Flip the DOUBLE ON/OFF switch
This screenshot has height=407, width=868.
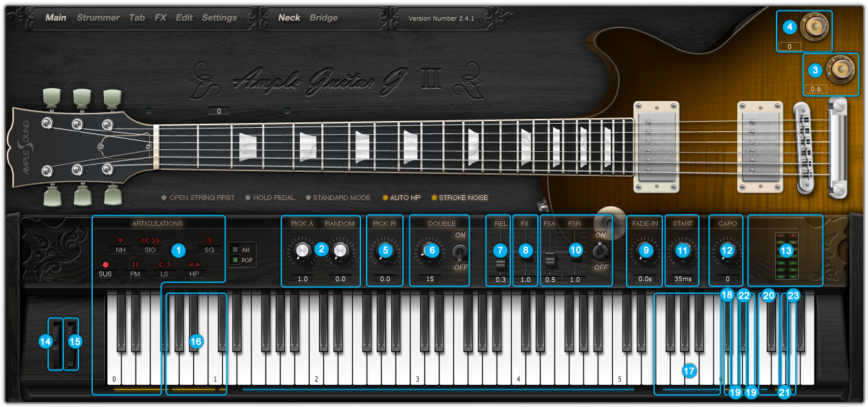tap(460, 252)
